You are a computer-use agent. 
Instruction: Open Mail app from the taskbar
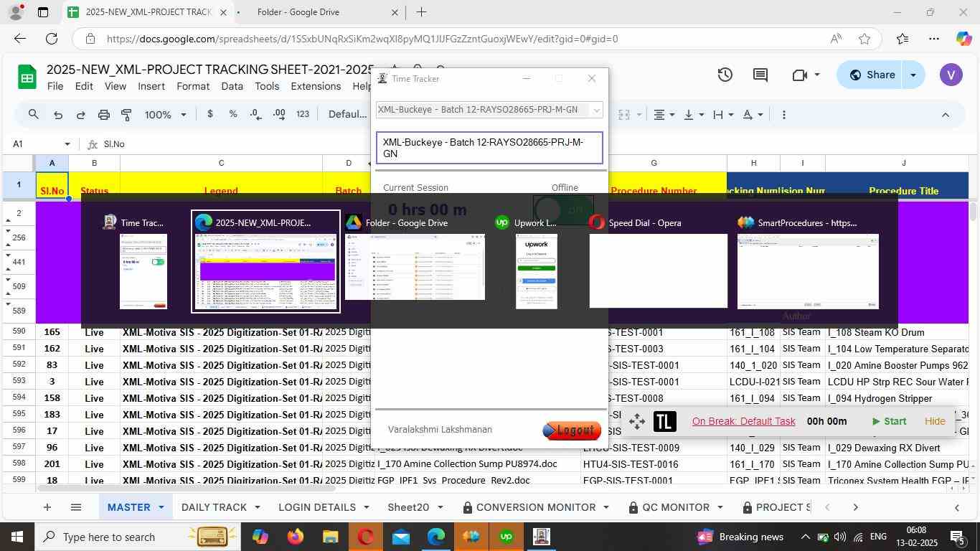pyautogui.click(x=400, y=537)
